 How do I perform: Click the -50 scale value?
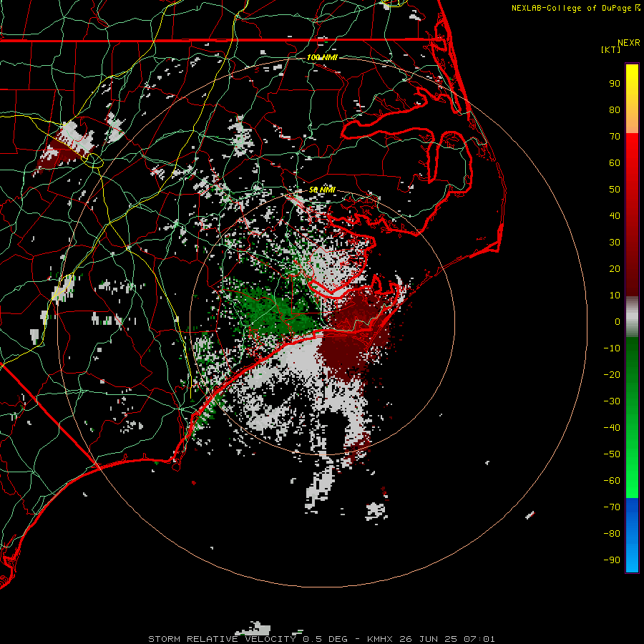click(612, 454)
